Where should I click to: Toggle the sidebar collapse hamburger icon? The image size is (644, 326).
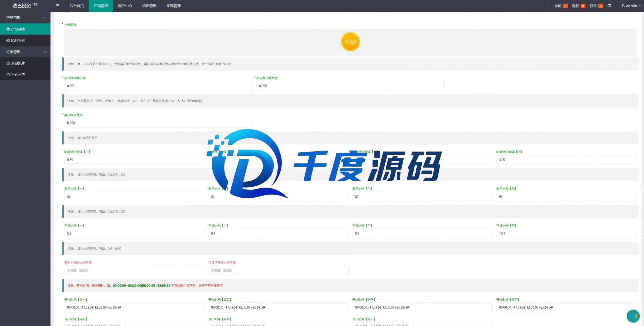tap(57, 6)
